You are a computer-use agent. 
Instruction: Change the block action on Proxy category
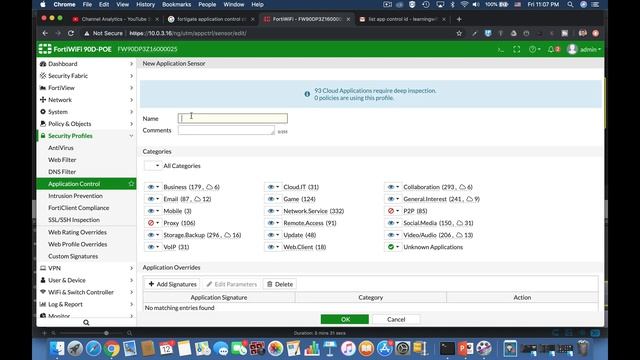[x=153, y=223]
